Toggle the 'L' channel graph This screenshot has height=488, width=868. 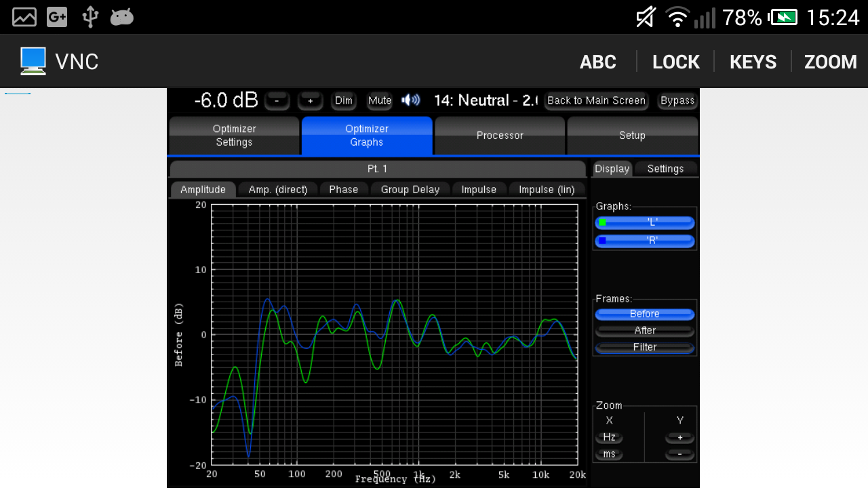(644, 222)
